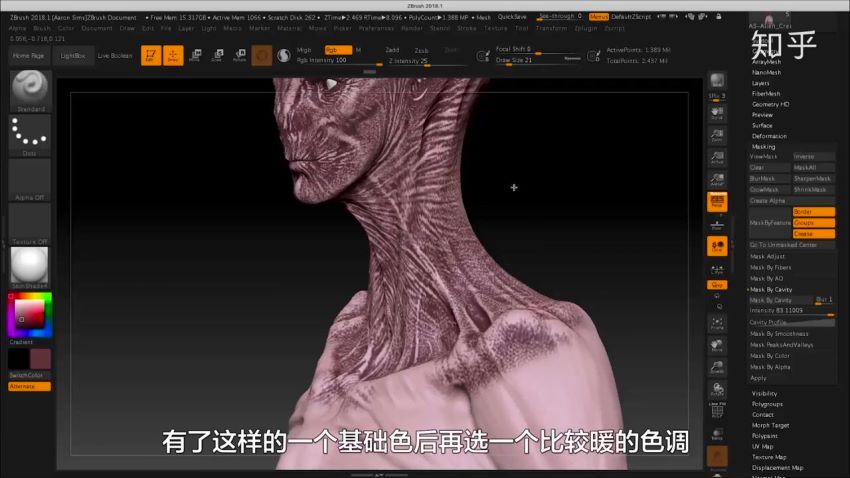Open the Alpha Off selector
Viewport: 850px width, 478px height.
coord(30,180)
